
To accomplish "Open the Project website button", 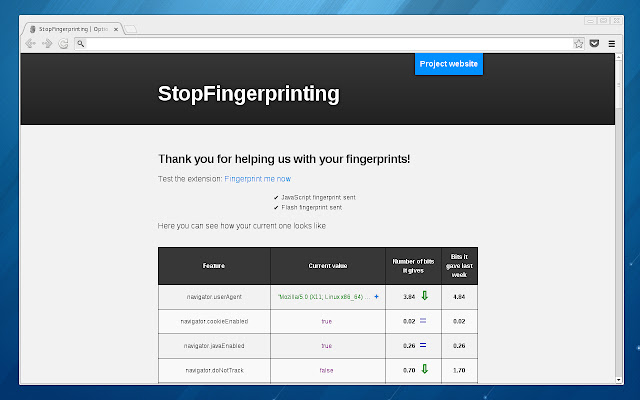I will (449, 64).
